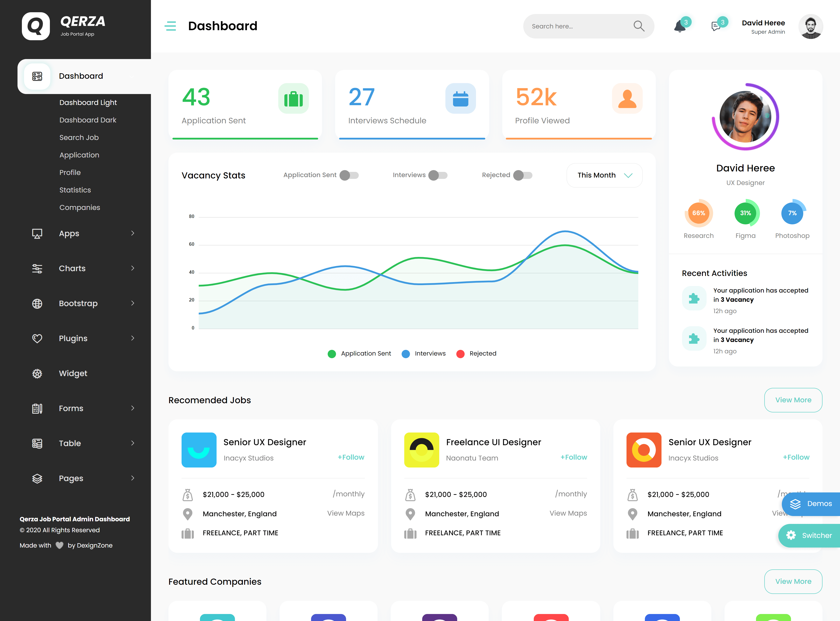Click the 66% Research progress circle
840x621 pixels.
pyautogui.click(x=698, y=213)
